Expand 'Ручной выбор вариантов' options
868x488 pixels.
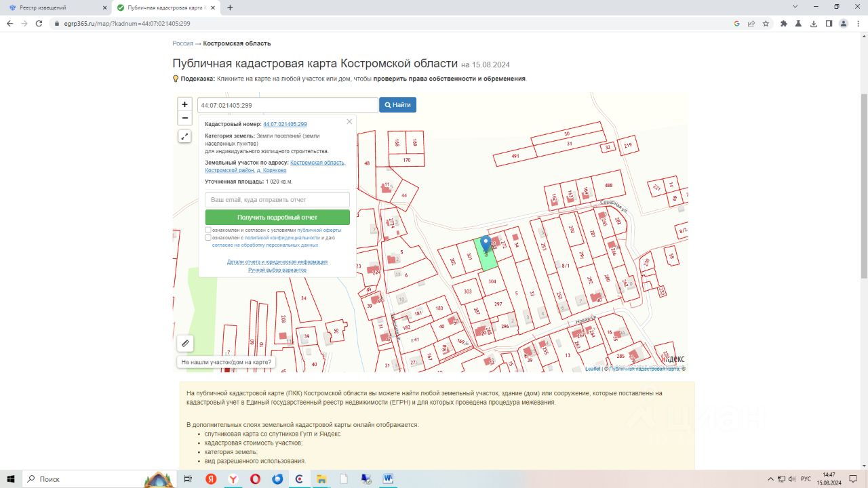pos(277,270)
